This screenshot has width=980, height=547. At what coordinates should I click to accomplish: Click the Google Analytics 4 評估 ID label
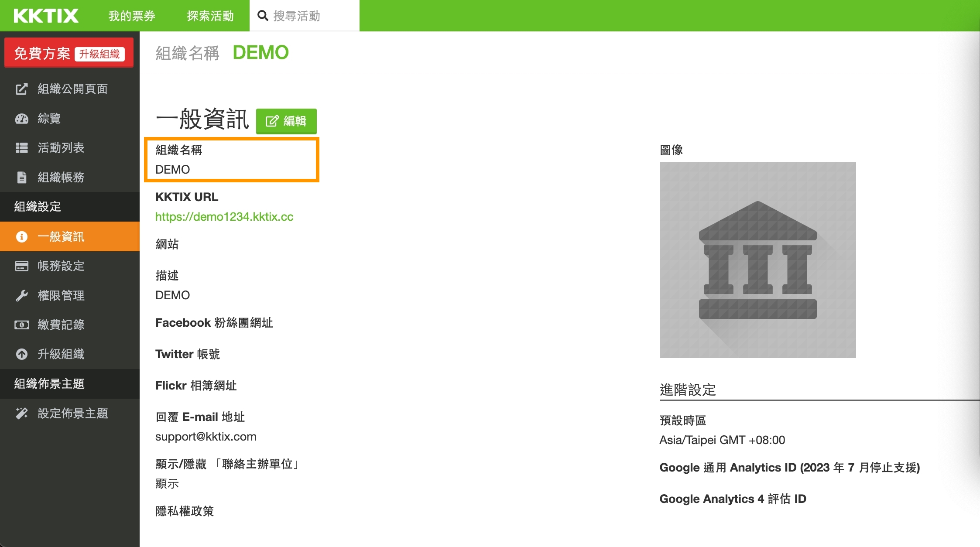733,499
